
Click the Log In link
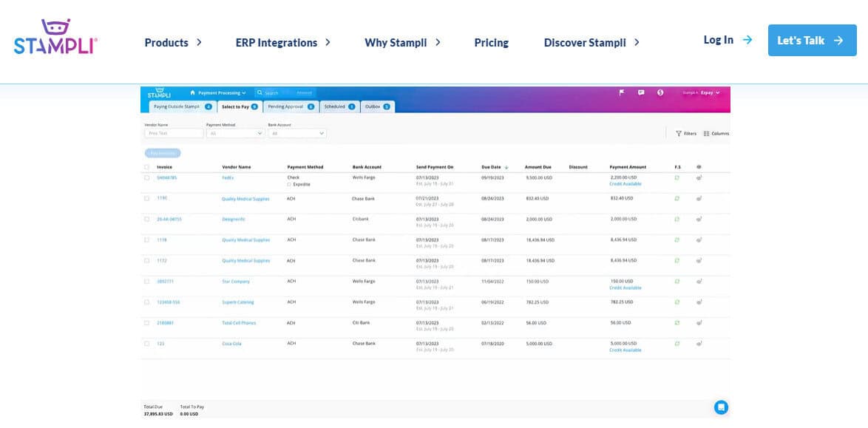[x=728, y=40]
